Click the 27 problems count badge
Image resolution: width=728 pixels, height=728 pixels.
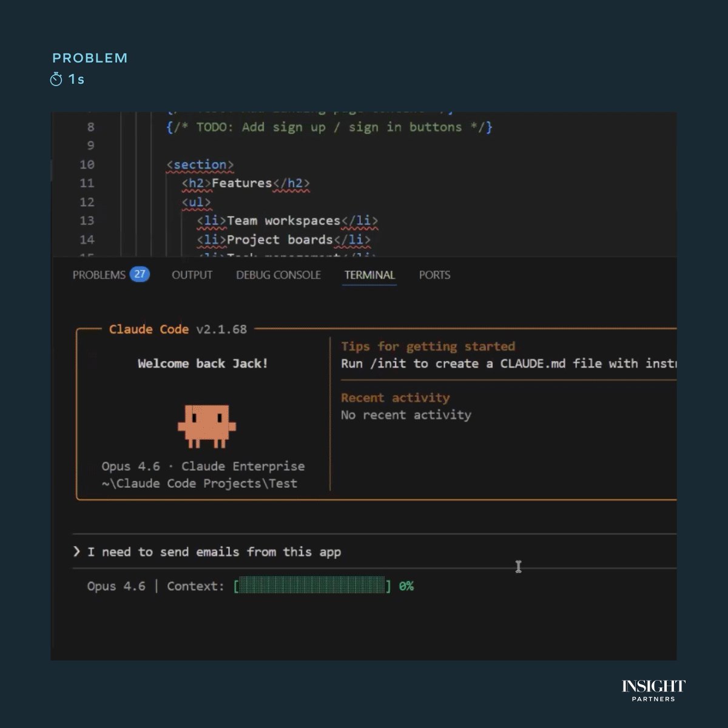pyautogui.click(x=140, y=274)
